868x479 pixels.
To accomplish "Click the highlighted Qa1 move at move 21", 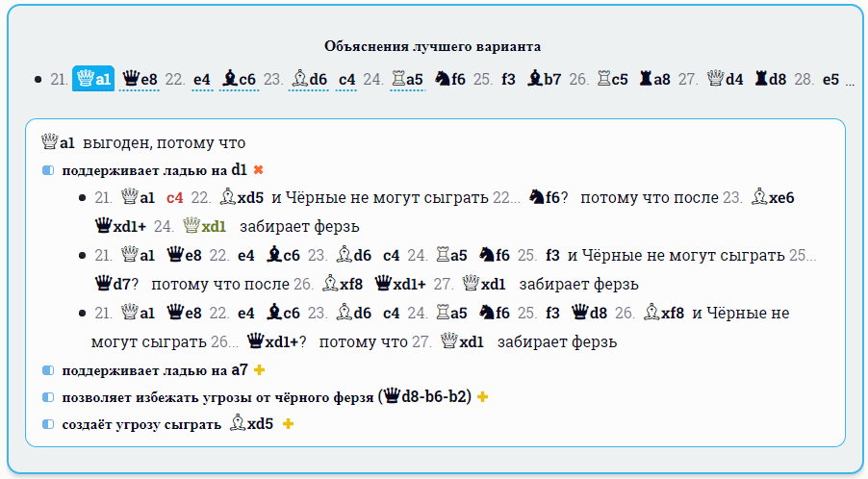I will (93, 79).
